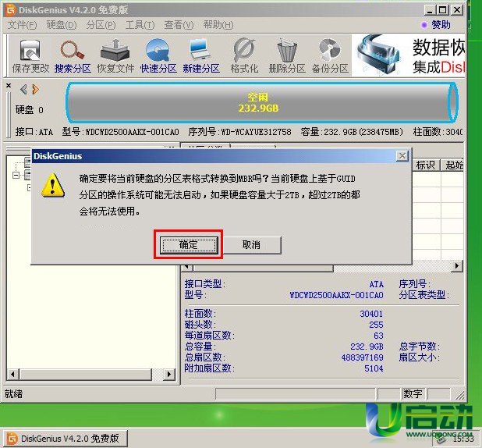Confirm conversion with 确定 button
This screenshot has height=448, width=482.
[189, 245]
